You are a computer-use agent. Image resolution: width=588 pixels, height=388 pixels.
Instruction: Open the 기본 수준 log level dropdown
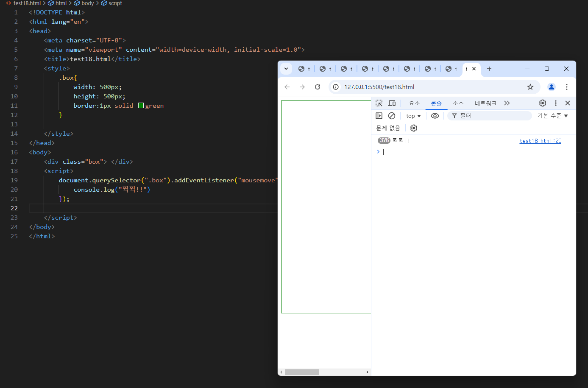pos(553,116)
